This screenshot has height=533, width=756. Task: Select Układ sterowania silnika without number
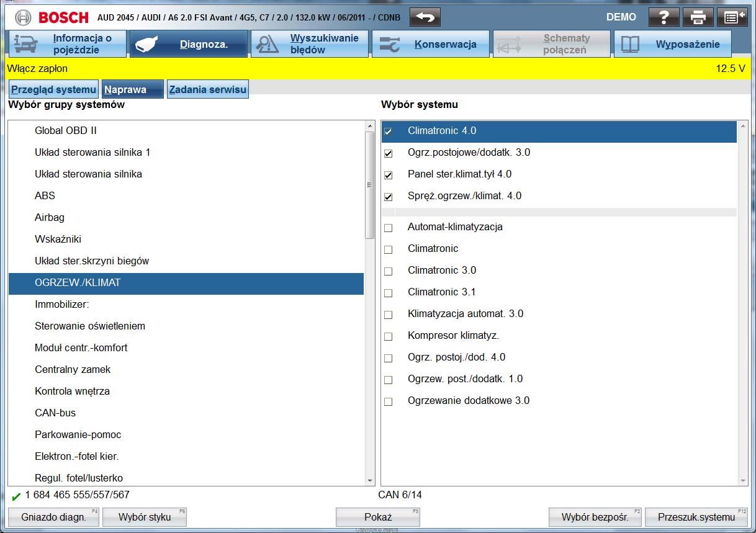pyautogui.click(x=186, y=174)
